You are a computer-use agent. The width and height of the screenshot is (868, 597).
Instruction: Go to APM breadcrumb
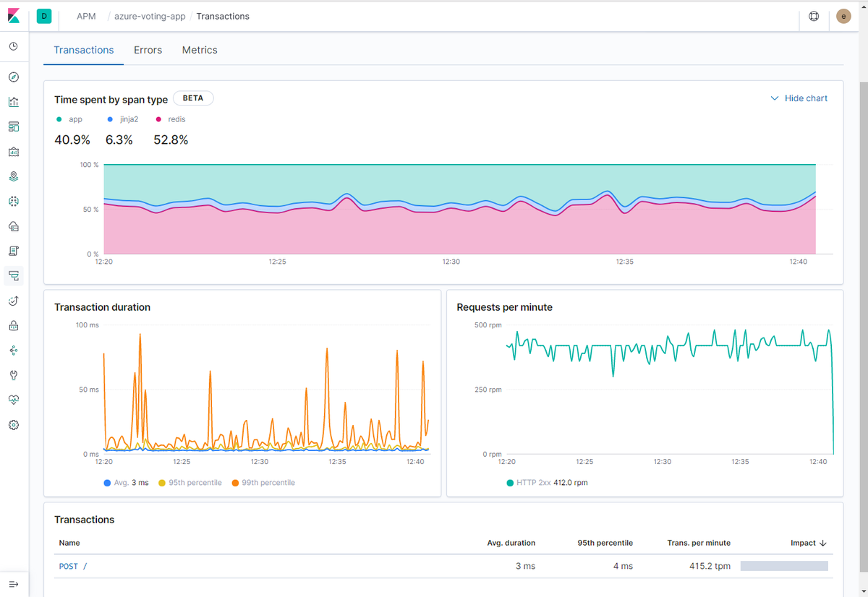(x=86, y=16)
